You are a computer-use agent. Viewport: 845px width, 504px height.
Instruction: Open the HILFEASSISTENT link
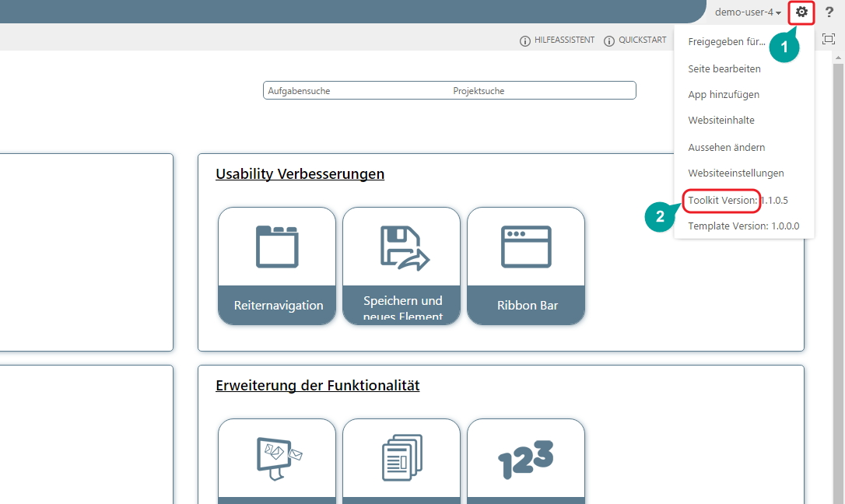(564, 40)
